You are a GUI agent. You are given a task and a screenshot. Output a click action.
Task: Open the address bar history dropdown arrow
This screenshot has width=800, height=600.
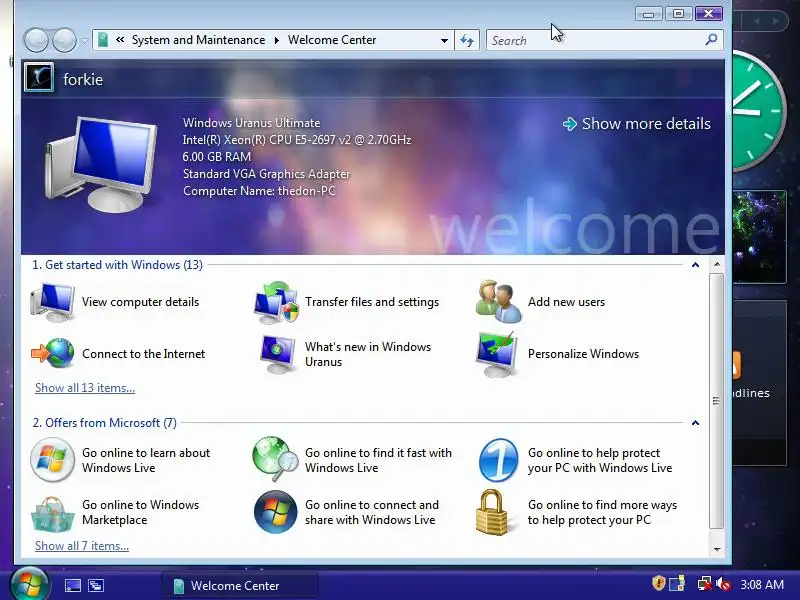coord(444,40)
